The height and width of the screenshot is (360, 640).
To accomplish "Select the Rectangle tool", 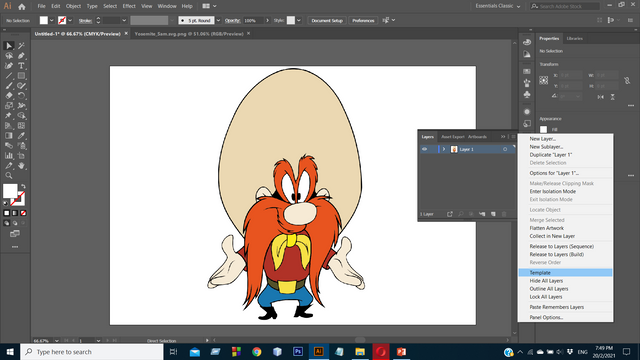I will 21,76.
